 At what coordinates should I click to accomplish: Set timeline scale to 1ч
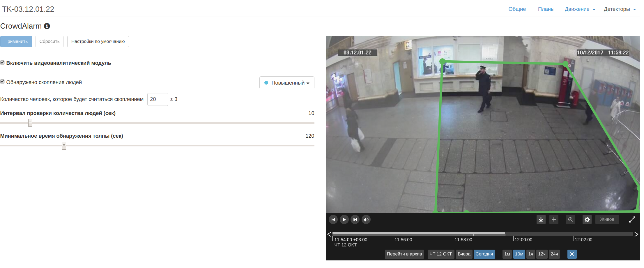point(531,254)
